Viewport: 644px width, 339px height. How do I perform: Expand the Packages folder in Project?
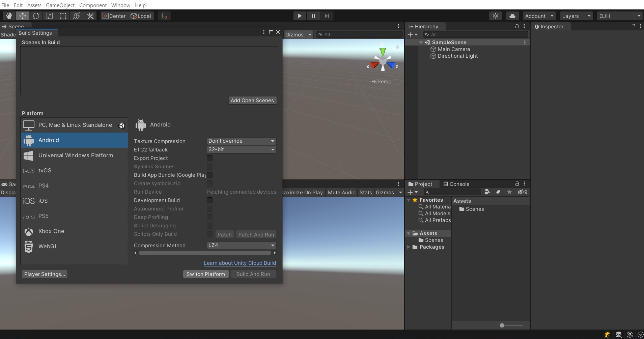pyautogui.click(x=409, y=247)
